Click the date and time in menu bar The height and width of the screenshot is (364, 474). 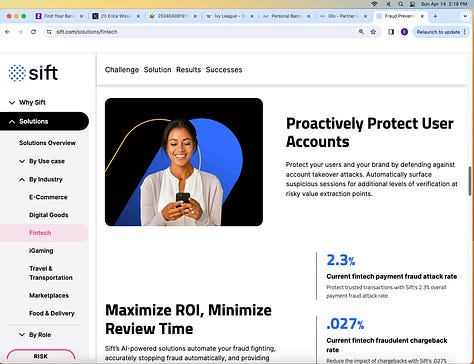(x=444, y=4)
